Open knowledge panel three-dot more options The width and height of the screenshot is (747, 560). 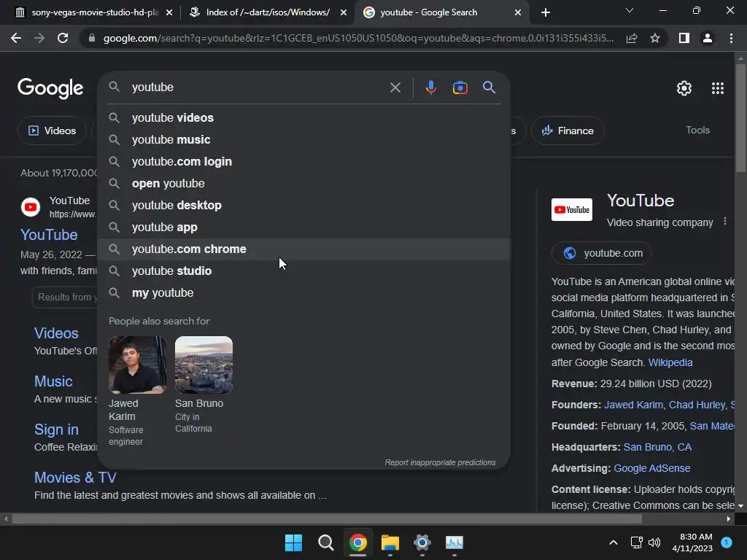tap(725, 222)
